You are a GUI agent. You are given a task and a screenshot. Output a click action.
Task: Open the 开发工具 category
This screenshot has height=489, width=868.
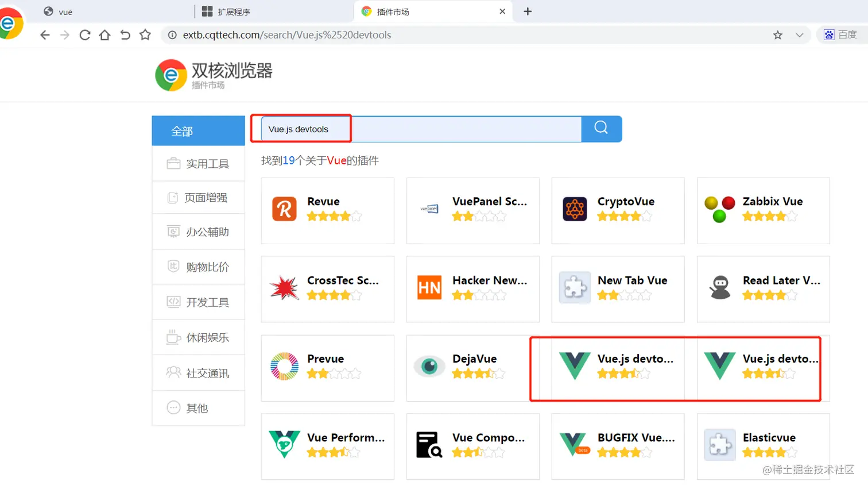point(198,302)
